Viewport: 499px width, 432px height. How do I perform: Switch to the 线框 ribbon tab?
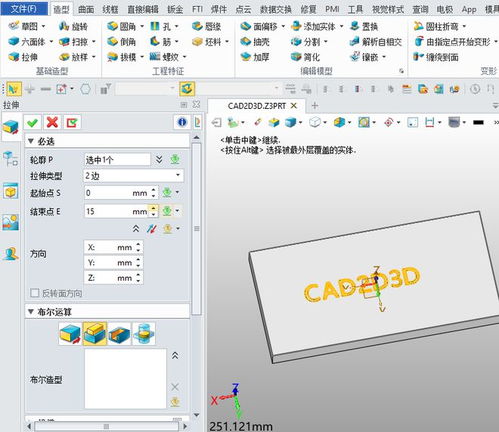tap(110, 9)
